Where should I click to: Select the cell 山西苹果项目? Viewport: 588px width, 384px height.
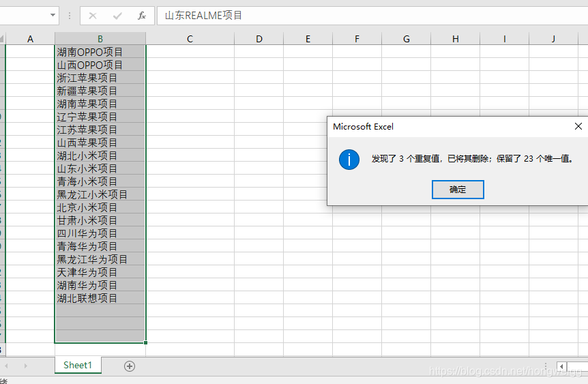coord(100,143)
